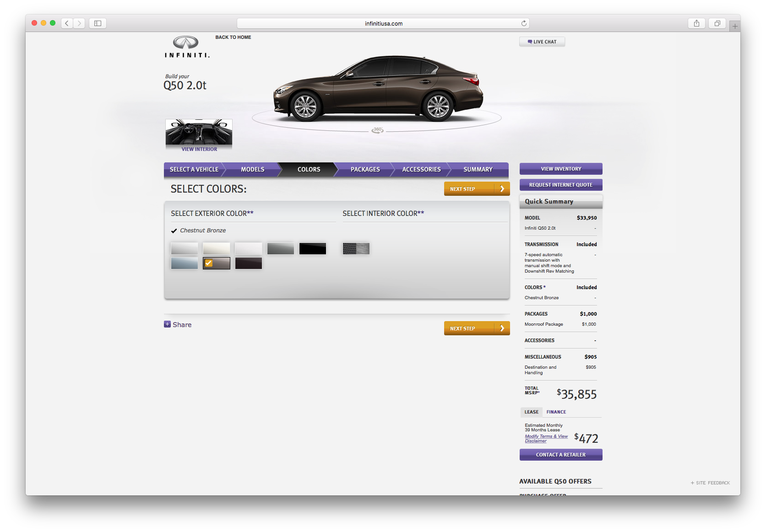Screen dimensions: 766x532
Task: Select the white exterior color swatch
Action: 249,248
